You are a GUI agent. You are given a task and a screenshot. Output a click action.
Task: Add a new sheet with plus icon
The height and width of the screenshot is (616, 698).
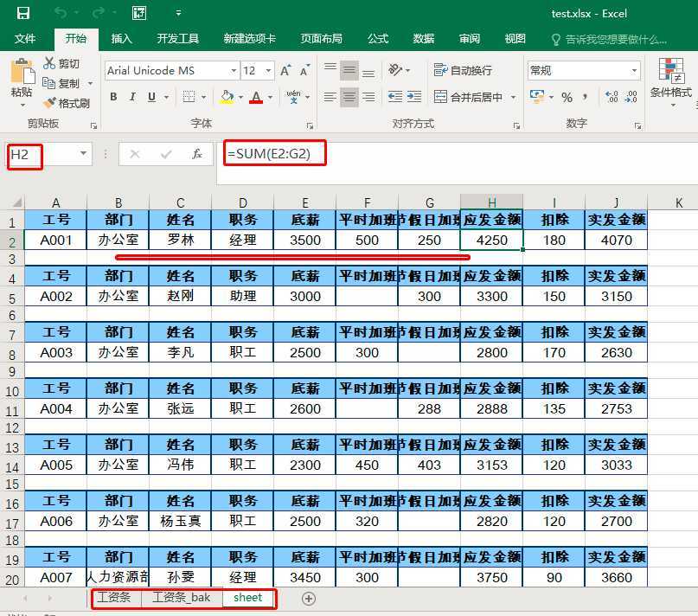tap(308, 598)
